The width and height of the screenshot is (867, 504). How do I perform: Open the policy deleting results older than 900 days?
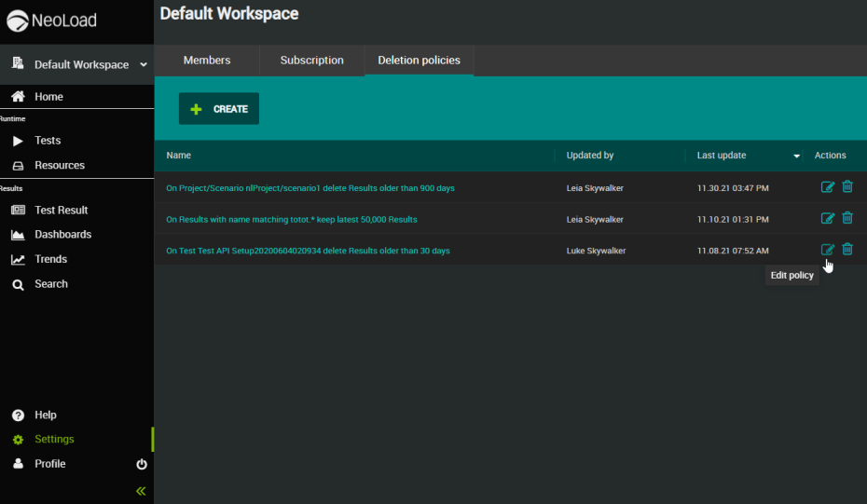[x=310, y=188]
